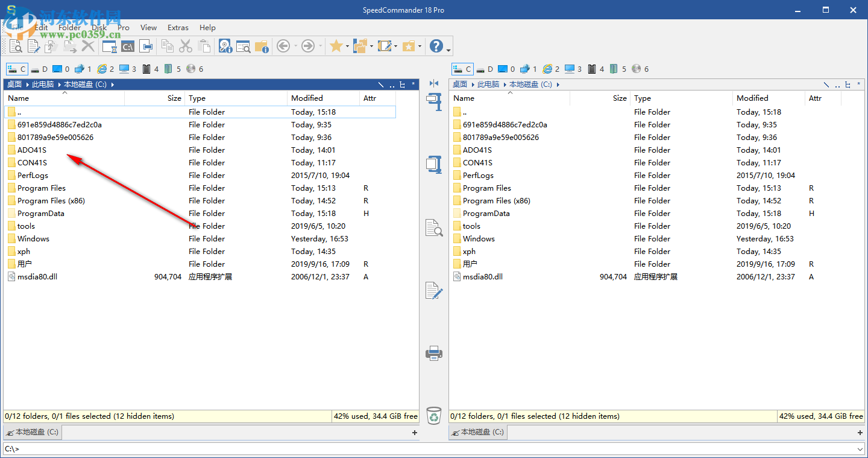Select the drive 6 disc button in left panel

[x=195, y=69]
